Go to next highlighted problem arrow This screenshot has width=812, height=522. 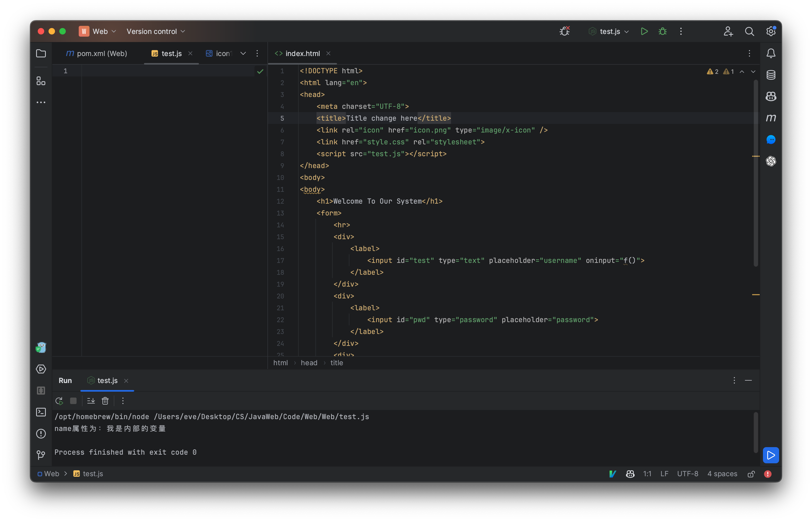pyautogui.click(x=753, y=72)
